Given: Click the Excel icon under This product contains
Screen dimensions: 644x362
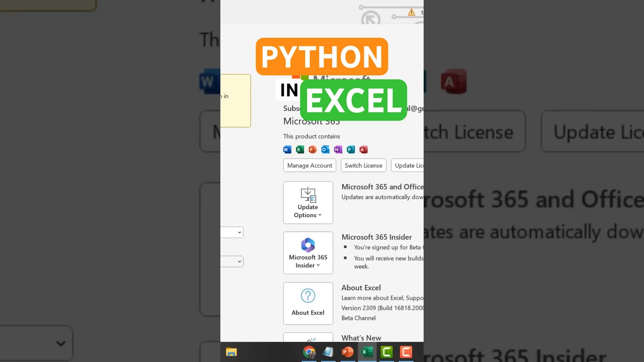Looking at the screenshot, I should [x=300, y=149].
